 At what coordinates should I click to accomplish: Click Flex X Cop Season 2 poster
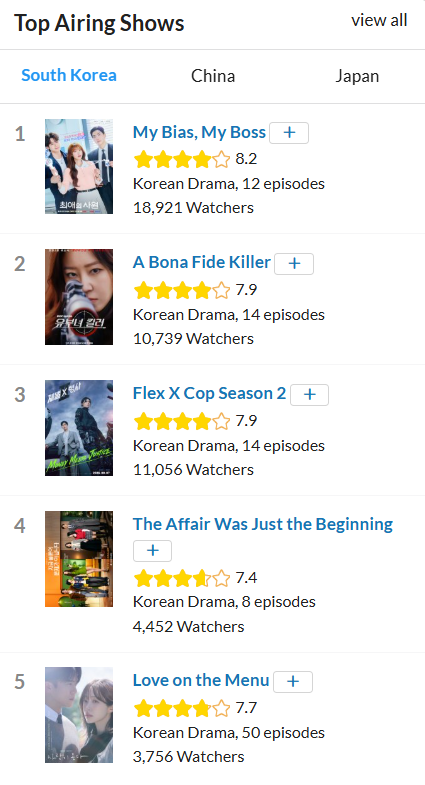point(79,428)
